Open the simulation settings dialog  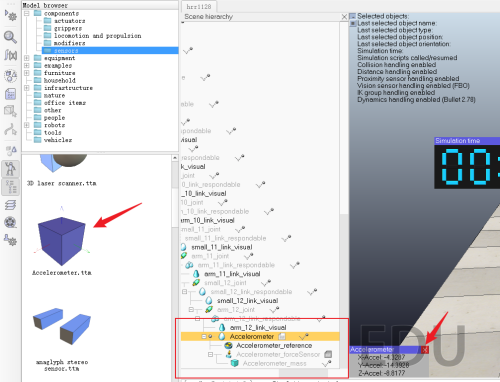(10, 15)
